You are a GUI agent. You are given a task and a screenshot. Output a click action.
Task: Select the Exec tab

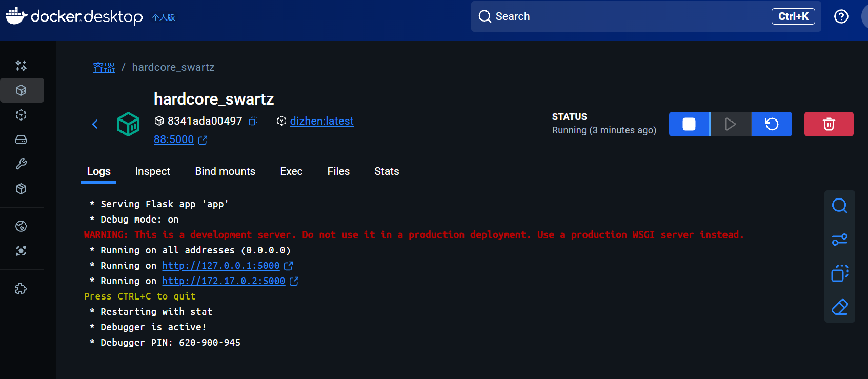click(291, 171)
